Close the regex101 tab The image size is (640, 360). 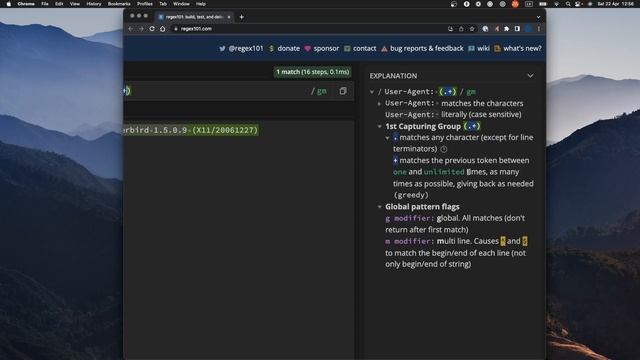(x=229, y=17)
